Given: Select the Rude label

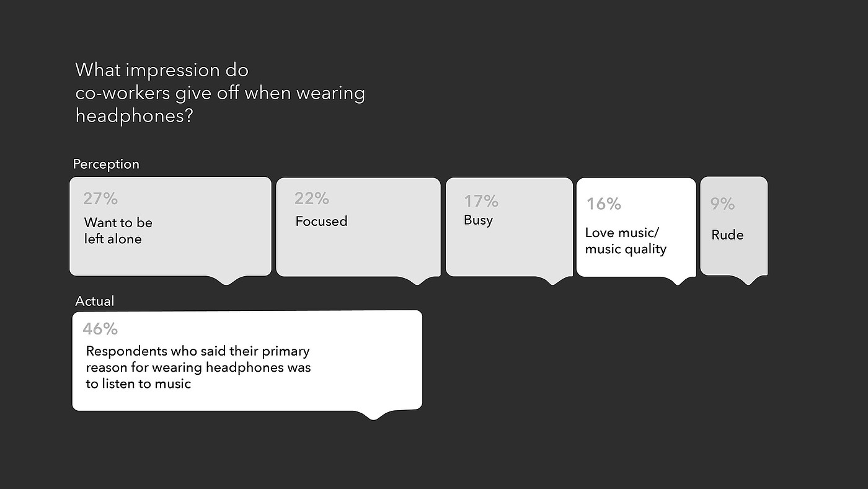Looking at the screenshot, I should [727, 235].
